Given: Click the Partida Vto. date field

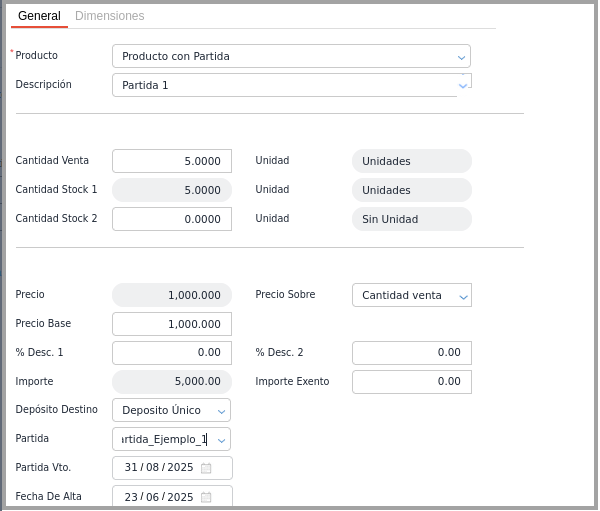Looking at the screenshot, I should (x=159, y=468).
